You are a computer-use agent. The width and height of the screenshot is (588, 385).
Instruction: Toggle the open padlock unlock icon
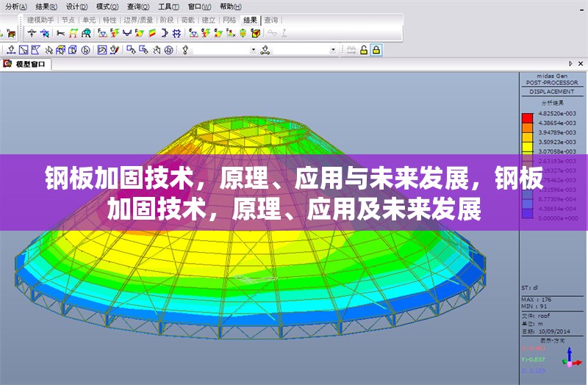pos(364,50)
